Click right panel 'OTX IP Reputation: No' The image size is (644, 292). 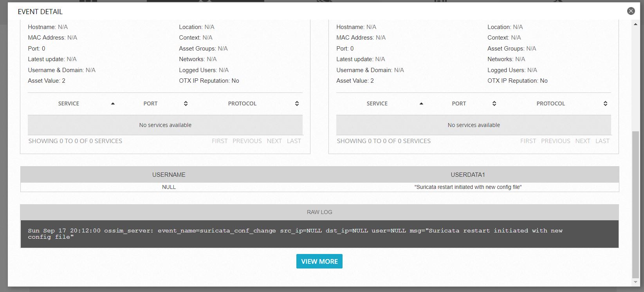point(518,81)
